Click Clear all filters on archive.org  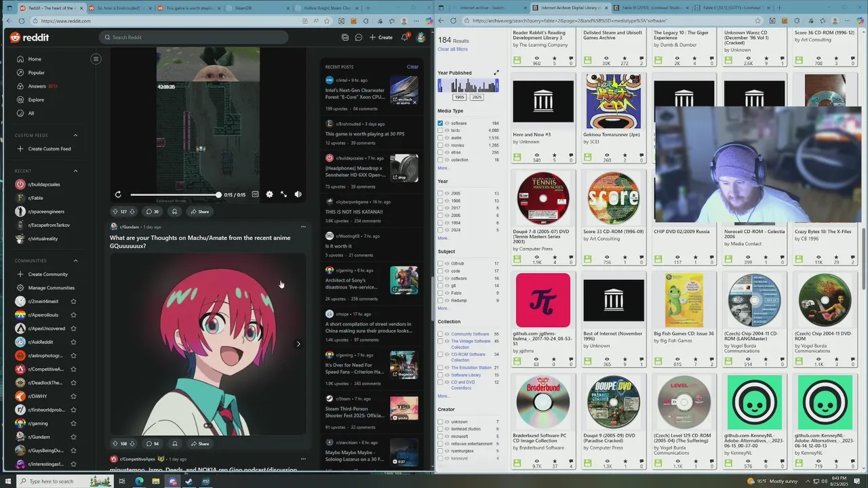(x=452, y=49)
